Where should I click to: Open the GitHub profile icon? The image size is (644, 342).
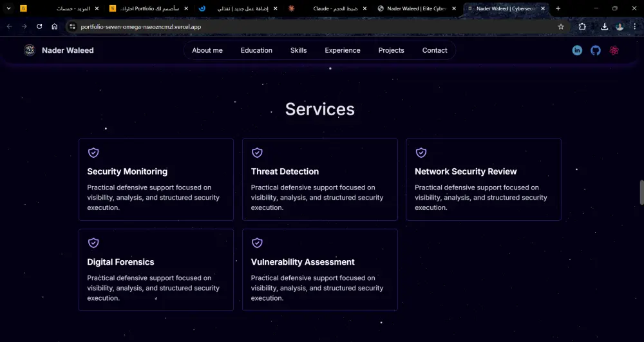click(x=596, y=50)
